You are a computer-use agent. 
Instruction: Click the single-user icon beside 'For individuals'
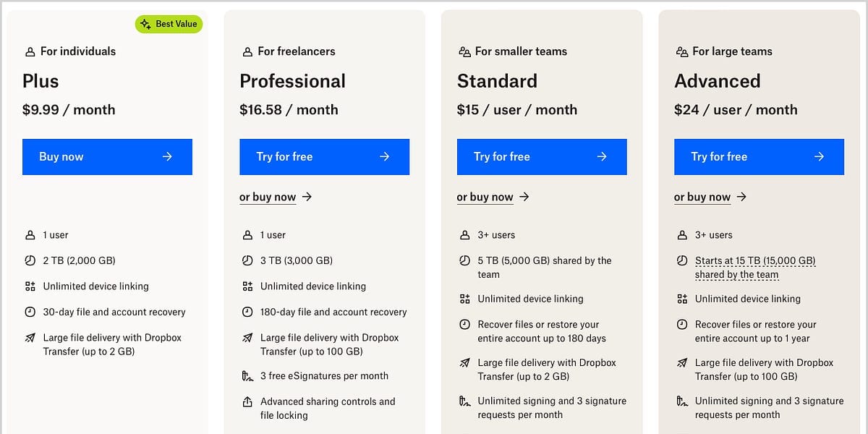pyautogui.click(x=30, y=52)
